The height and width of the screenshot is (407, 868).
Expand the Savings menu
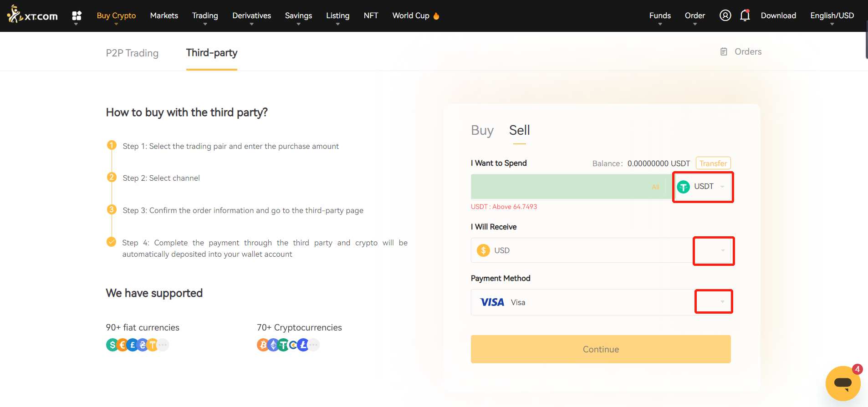click(298, 16)
